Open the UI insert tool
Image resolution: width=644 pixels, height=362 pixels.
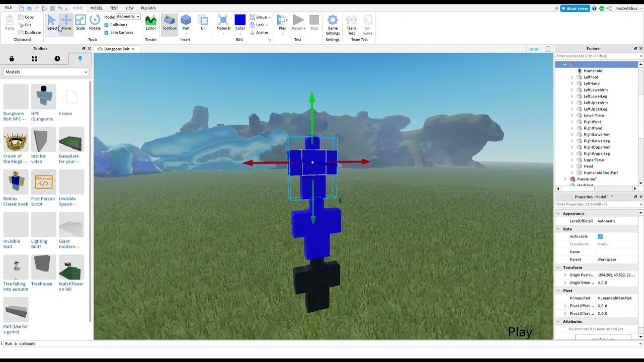[x=203, y=23]
